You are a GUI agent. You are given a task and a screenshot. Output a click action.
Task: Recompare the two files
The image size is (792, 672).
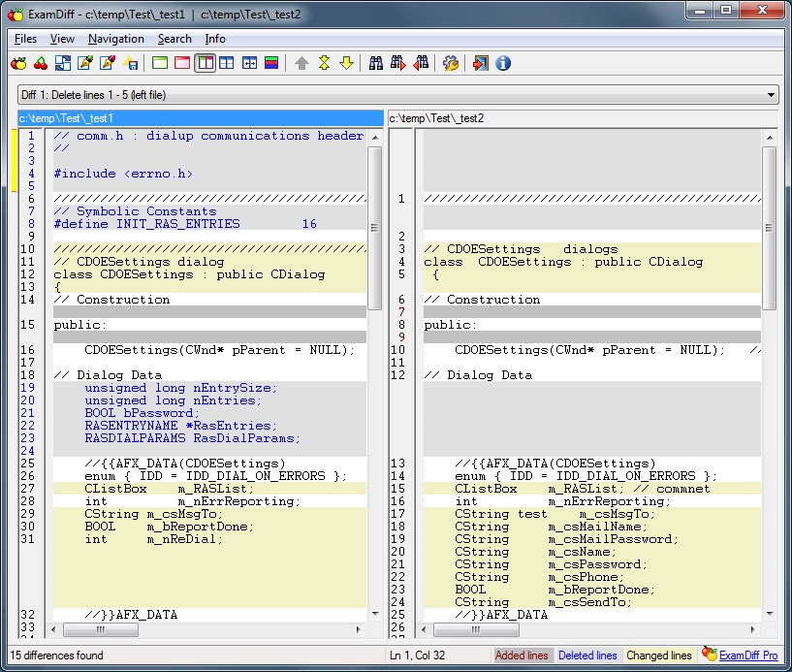(x=42, y=62)
